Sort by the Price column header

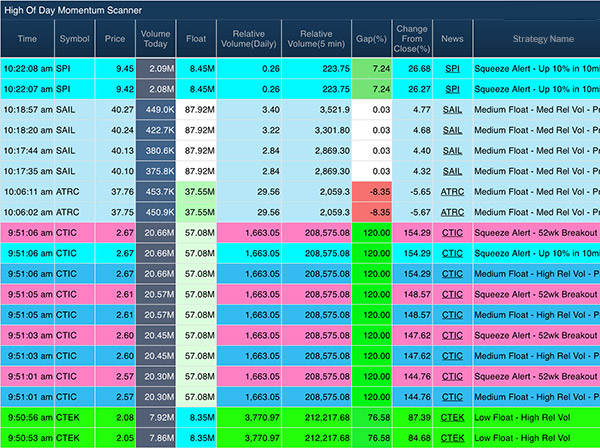[x=115, y=39]
